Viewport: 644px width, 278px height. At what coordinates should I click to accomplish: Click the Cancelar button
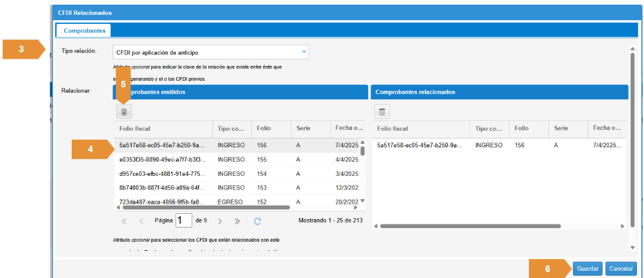[x=621, y=268]
